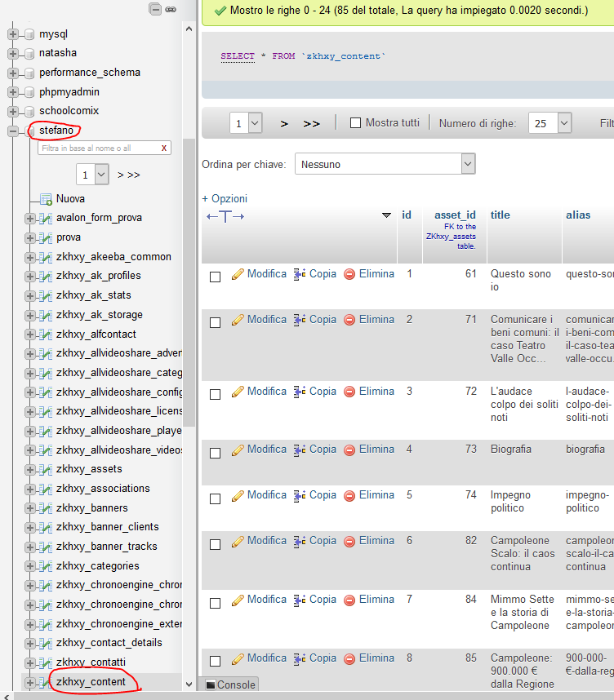Expand the + Opzioni link

pos(225,199)
